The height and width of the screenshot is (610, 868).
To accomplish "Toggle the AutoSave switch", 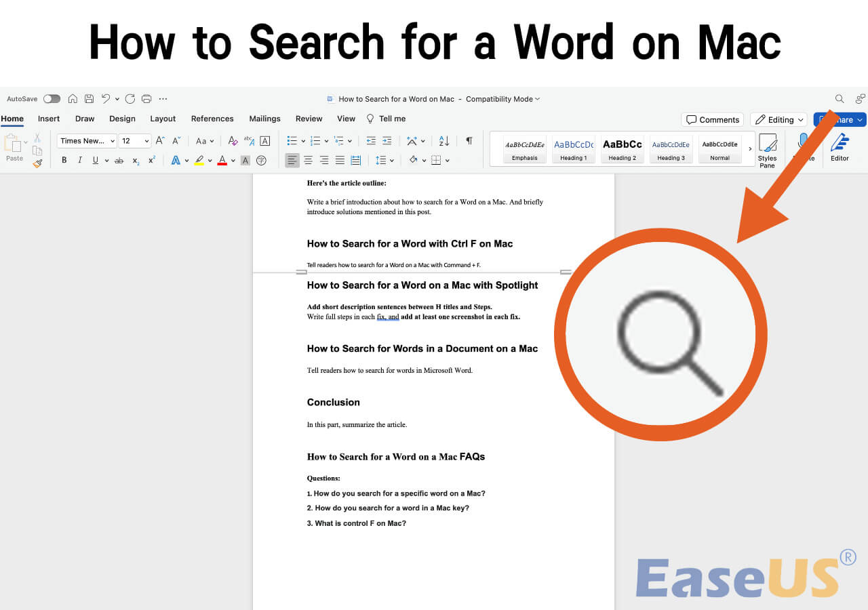I will 52,99.
